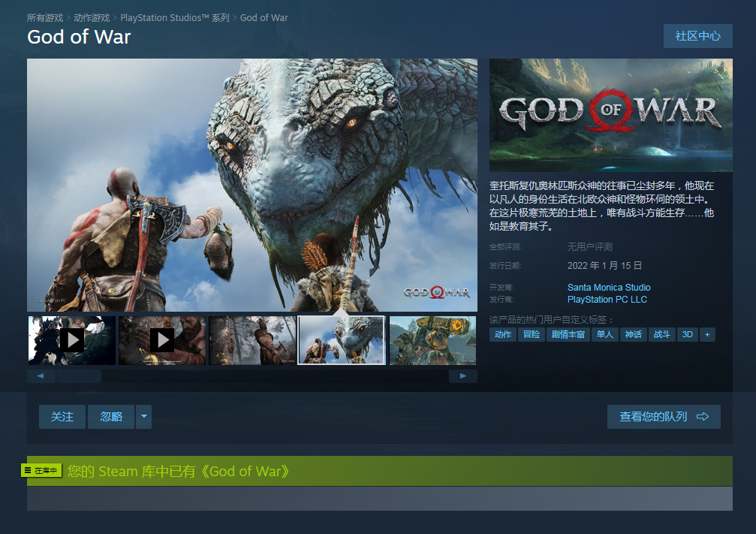Play the second video thumbnail with Kratos face
The height and width of the screenshot is (534, 756).
click(162, 340)
